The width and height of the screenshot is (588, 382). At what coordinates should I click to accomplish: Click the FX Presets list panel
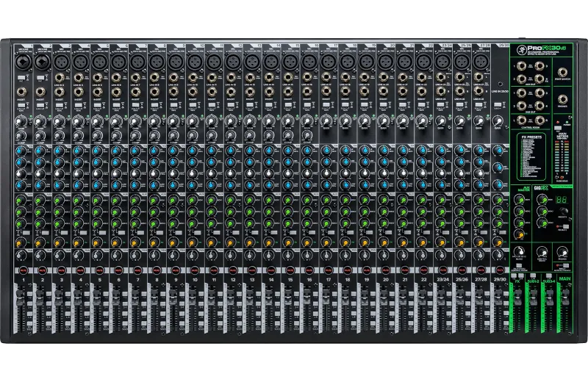(x=531, y=156)
